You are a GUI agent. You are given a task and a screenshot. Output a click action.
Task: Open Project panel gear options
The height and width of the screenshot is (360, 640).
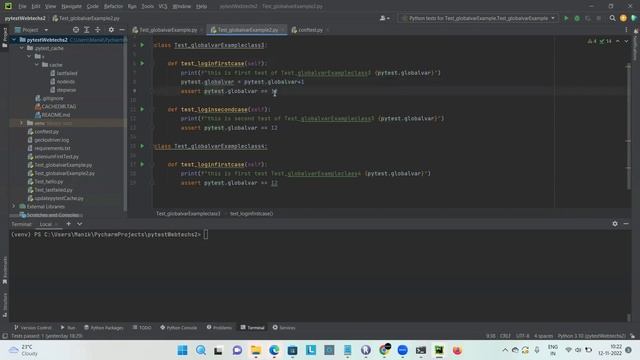coord(111,30)
